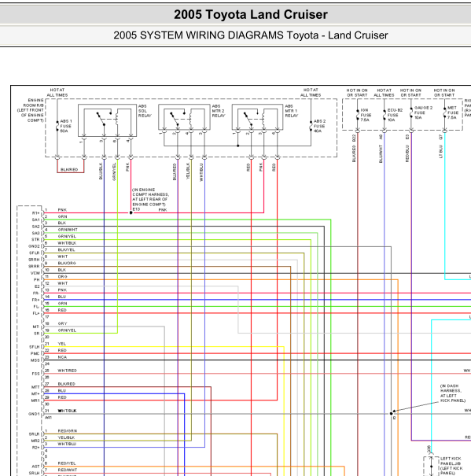Click the ABS MTR 2 RELAY label
This screenshot has width=471, height=476.
[x=219, y=111]
